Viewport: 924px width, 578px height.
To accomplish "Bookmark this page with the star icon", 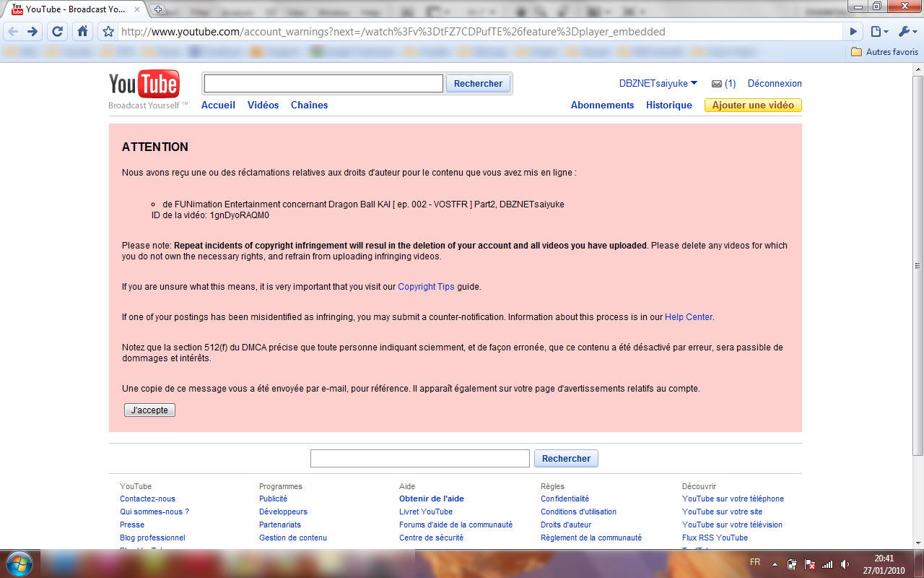I will [x=108, y=32].
